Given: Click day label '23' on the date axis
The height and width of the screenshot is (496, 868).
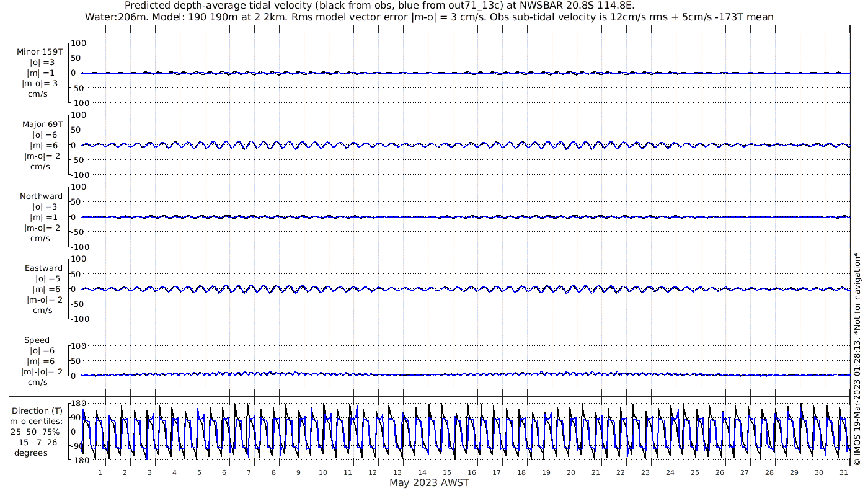Looking at the screenshot, I should [645, 472].
